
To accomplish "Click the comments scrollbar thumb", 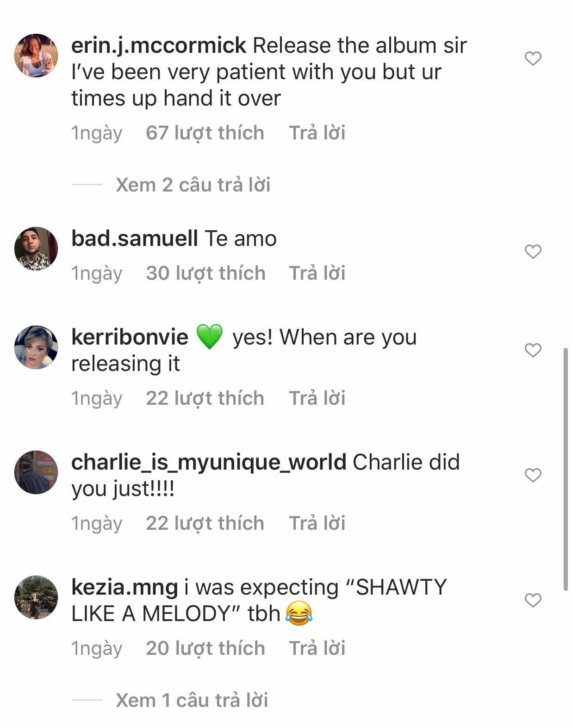I will point(566,469).
